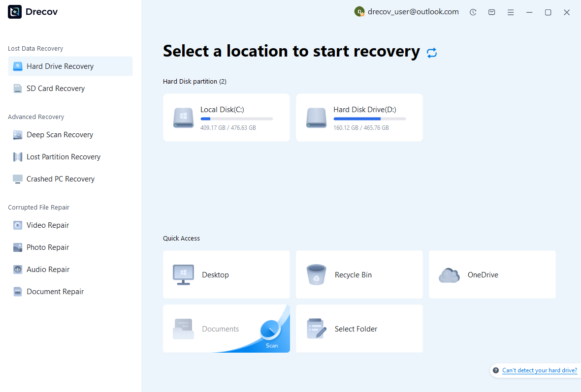Image resolution: width=581 pixels, height=392 pixels.
Task: Open the history clock icon in the title bar
Action: click(x=473, y=12)
